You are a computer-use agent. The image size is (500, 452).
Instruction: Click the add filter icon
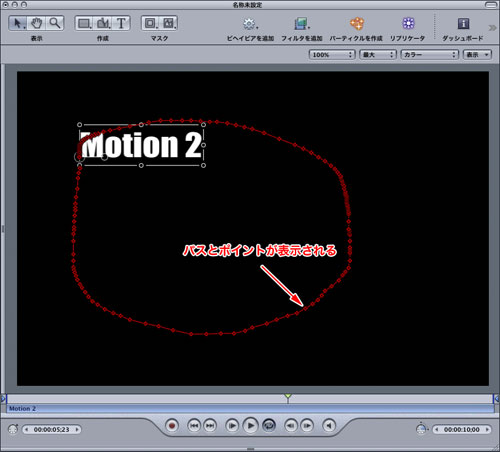pos(301,24)
